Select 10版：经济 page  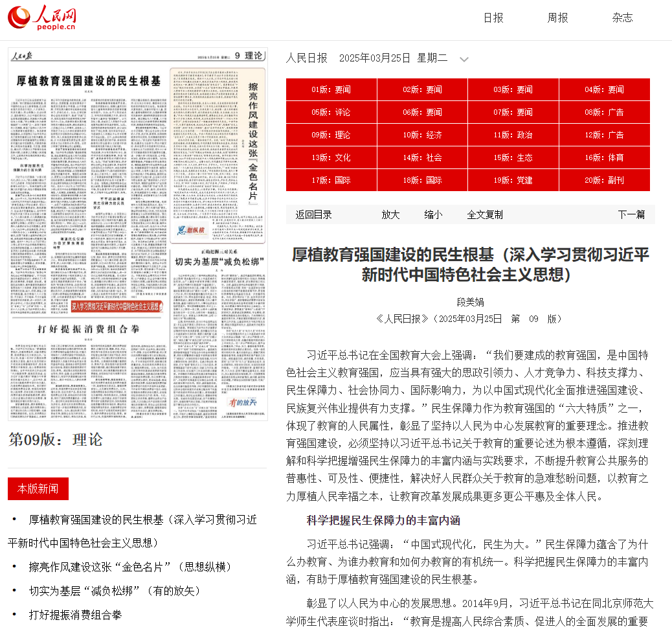[423, 135]
